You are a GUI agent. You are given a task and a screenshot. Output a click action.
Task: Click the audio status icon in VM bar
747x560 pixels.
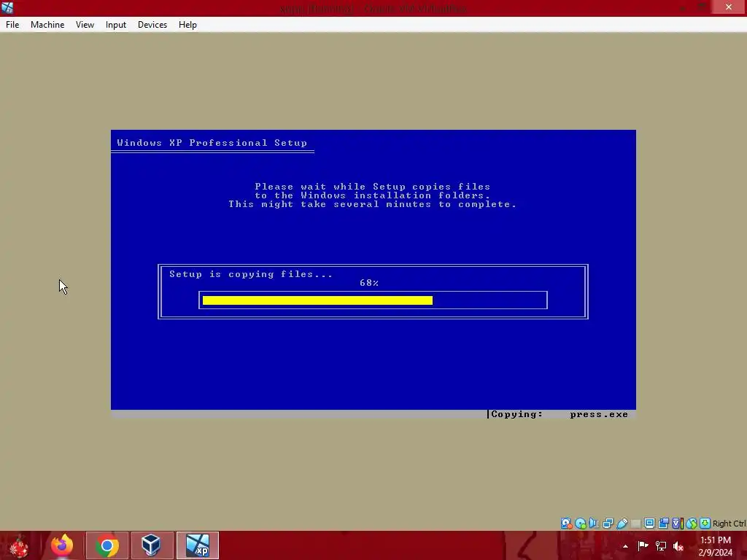(594, 523)
